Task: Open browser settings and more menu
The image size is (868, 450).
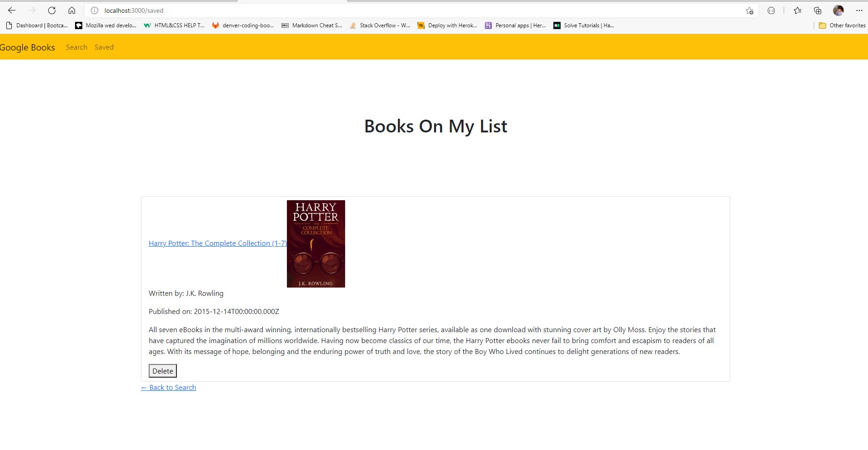Action: 859,10
